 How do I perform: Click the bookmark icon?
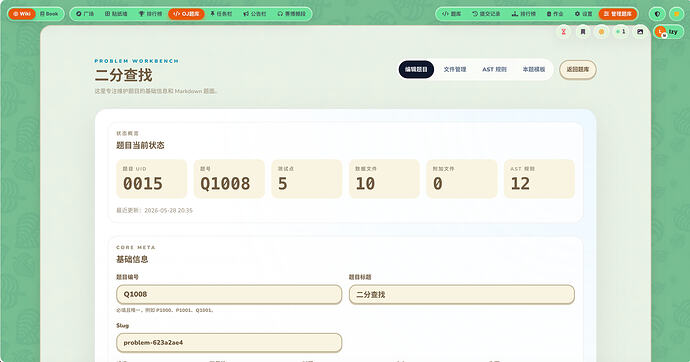pos(583,32)
